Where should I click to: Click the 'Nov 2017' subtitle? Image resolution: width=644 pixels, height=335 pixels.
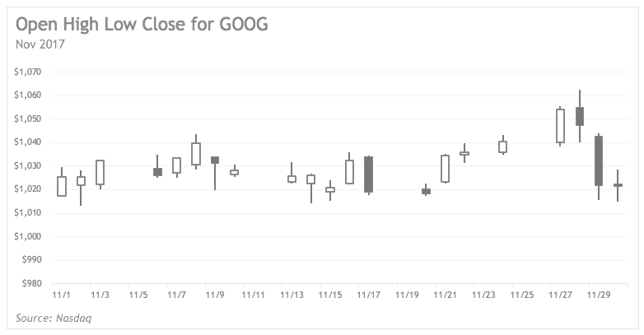click(40, 44)
